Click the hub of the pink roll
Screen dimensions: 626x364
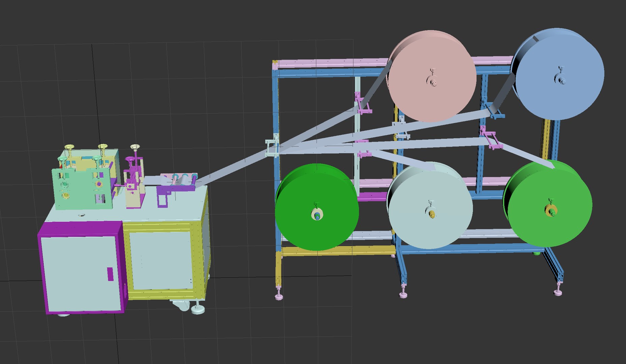coord(432,81)
